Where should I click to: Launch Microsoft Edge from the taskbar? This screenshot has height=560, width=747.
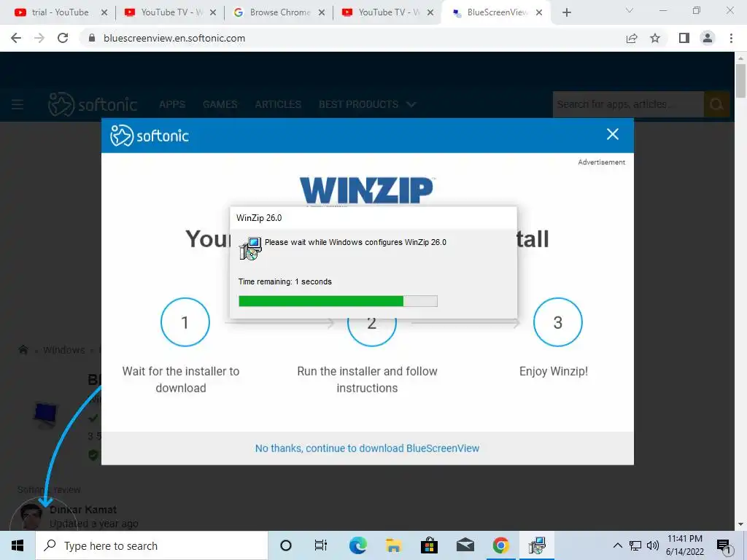(x=357, y=545)
